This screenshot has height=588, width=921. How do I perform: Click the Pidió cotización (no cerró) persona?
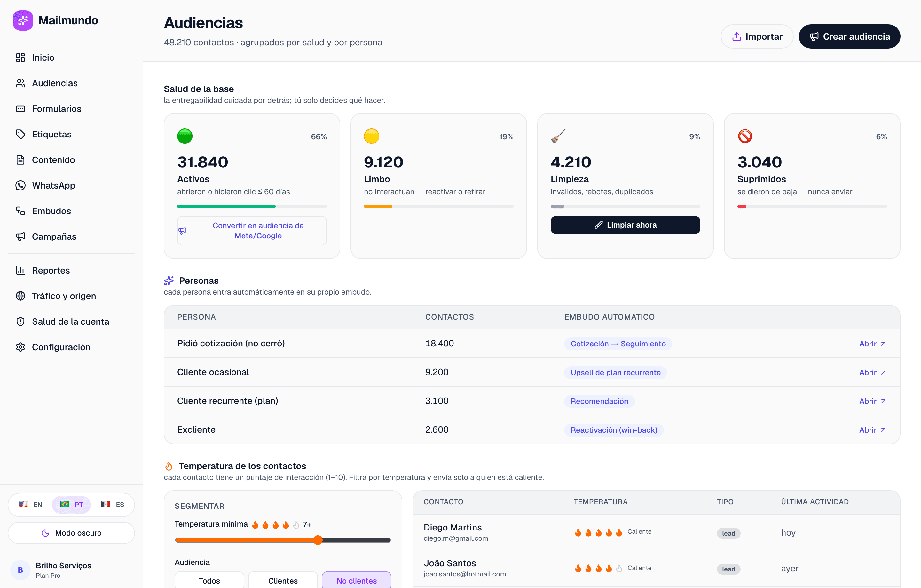pyautogui.click(x=231, y=343)
